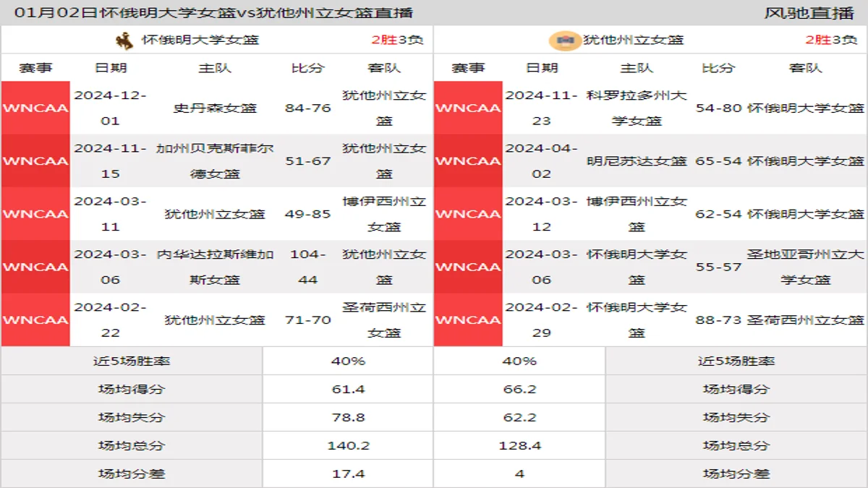Click the WNCAA label in the 2024-11-23 row
This screenshot has width=868, height=488.
(x=468, y=108)
